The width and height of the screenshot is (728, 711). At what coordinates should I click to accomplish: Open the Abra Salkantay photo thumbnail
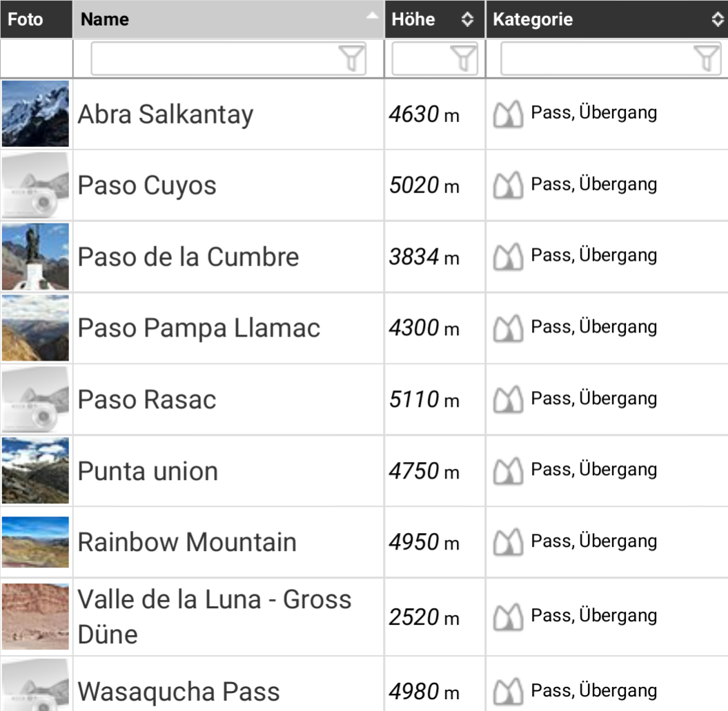(36, 114)
